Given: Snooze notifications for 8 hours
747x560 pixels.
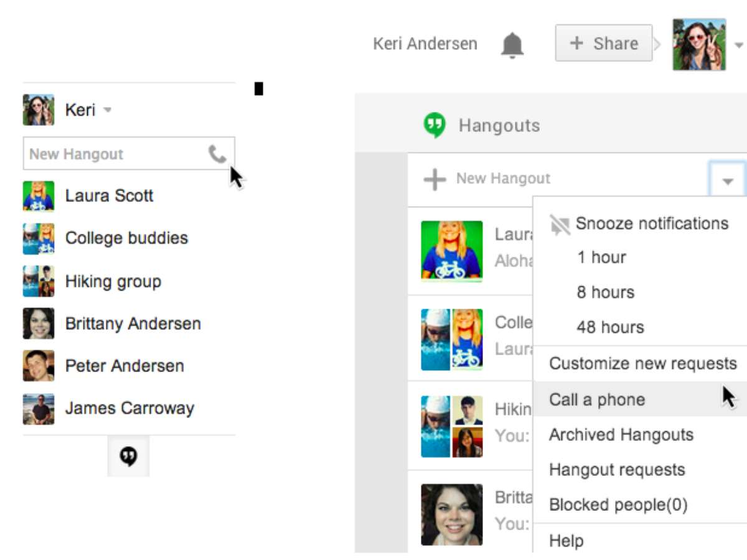Looking at the screenshot, I should [605, 292].
